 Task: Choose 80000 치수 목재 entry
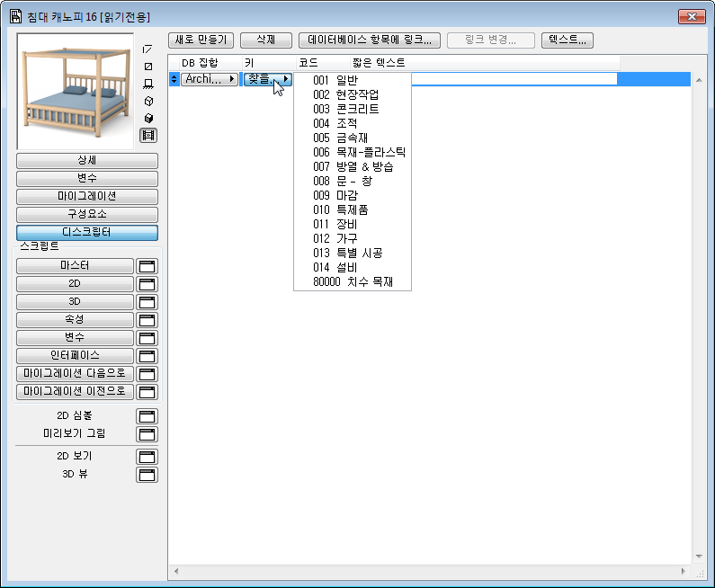(353, 282)
